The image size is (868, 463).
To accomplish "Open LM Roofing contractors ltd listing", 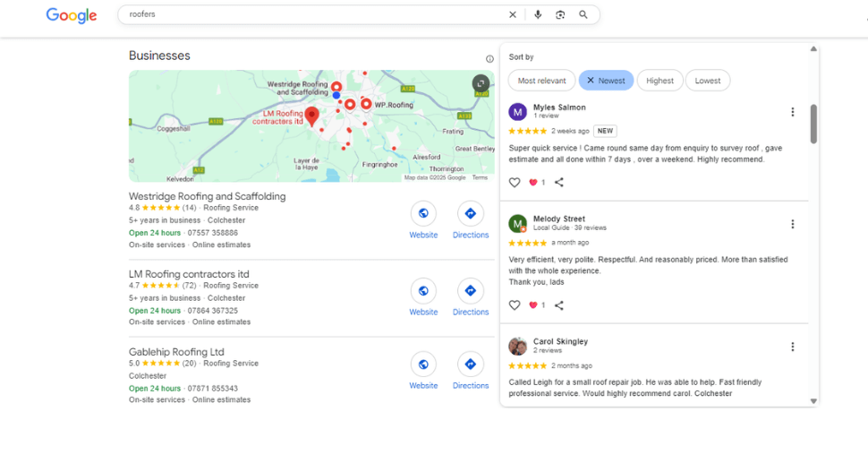I will 189,274.
